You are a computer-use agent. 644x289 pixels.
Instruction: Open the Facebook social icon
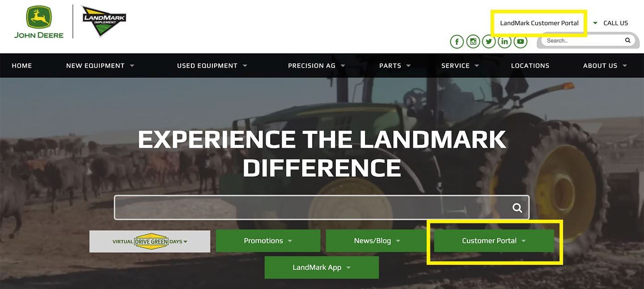457,42
